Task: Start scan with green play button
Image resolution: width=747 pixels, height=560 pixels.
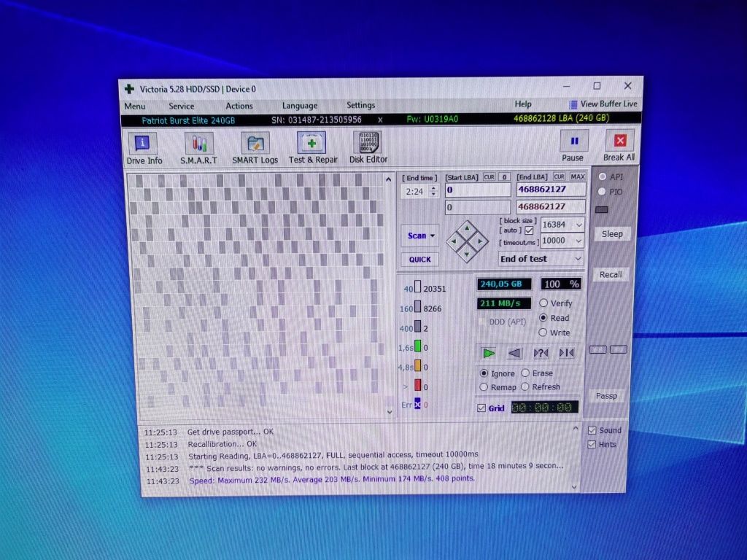Action: (x=489, y=354)
